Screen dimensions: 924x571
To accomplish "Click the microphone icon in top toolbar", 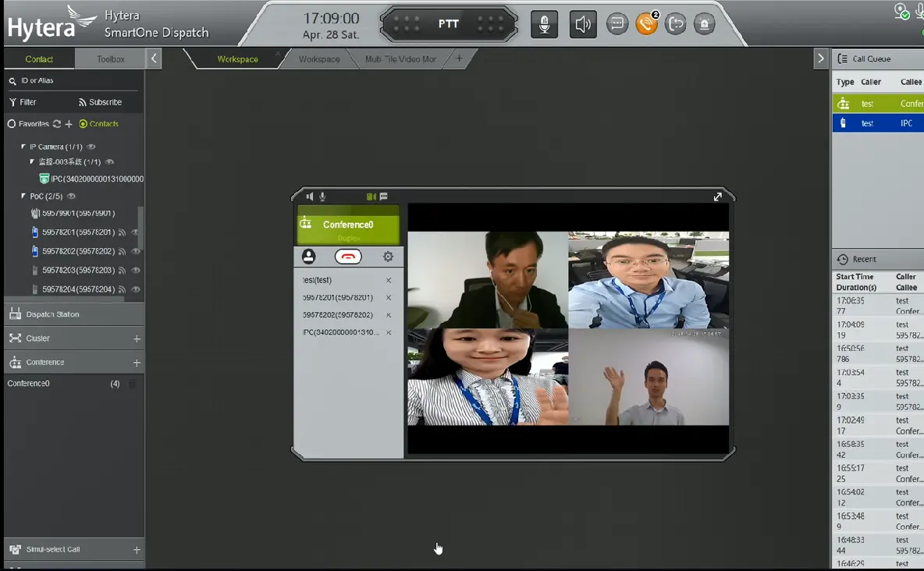I will pyautogui.click(x=544, y=24).
